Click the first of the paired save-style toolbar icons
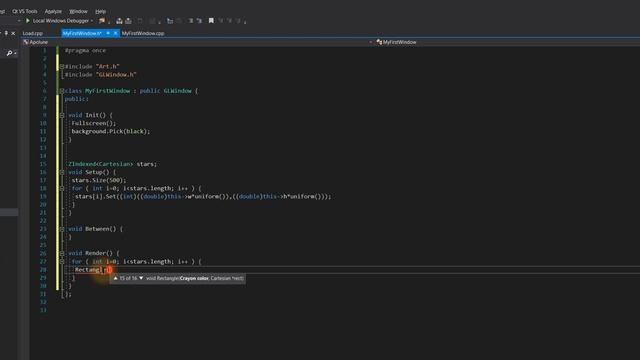 pyautogui.click(x=119, y=21)
